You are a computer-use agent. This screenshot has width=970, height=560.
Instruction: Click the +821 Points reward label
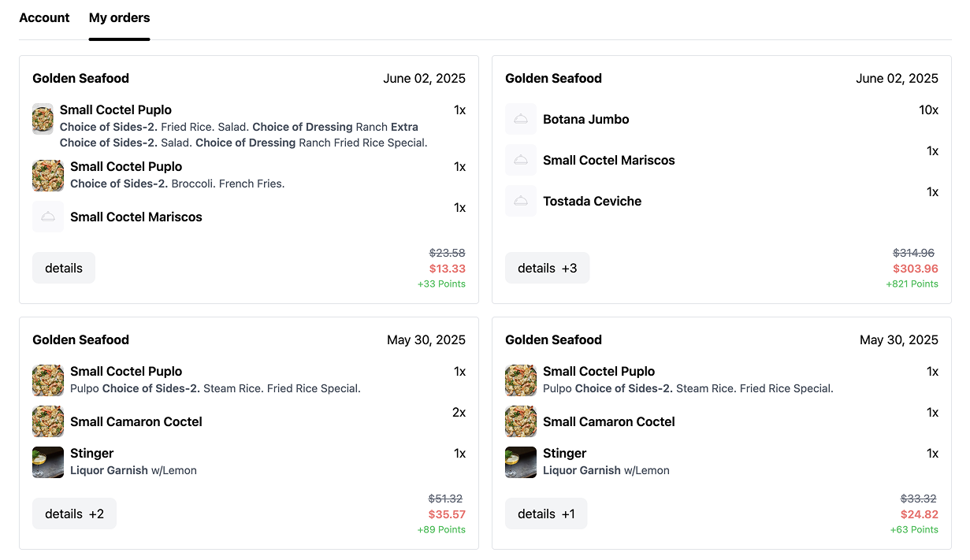[912, 284]
